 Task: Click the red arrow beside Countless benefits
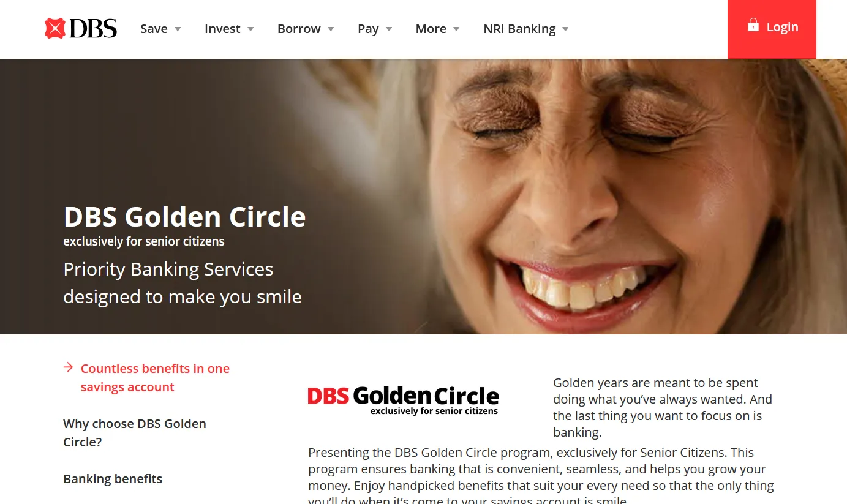[68, 367]
